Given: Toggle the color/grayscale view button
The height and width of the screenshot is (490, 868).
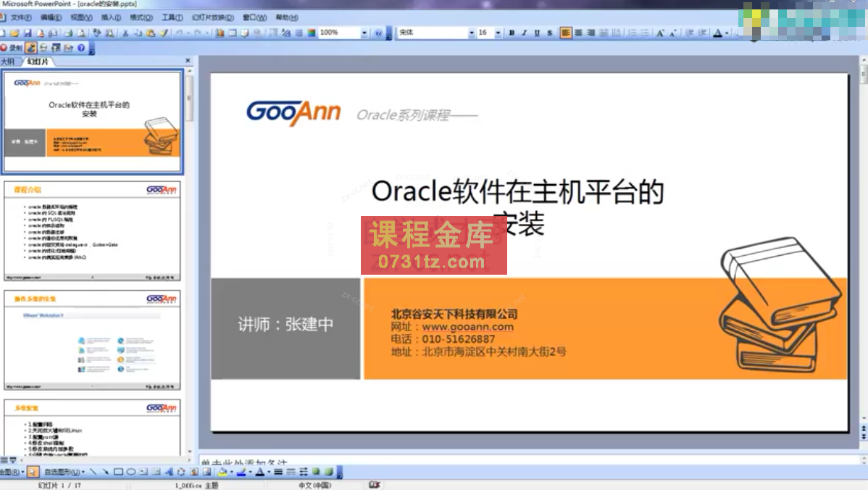Looking at the screenshot, I should [x=311, y=33].
